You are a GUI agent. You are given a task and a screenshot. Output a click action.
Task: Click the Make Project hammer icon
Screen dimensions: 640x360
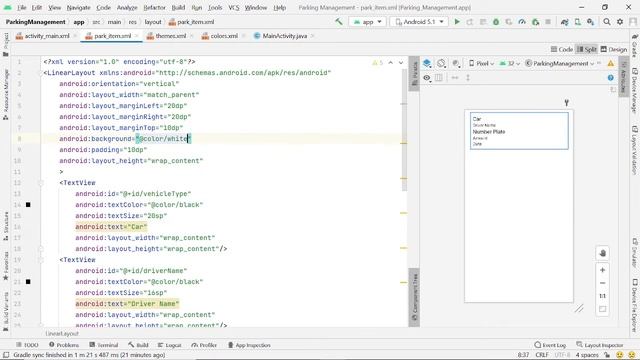tap(339, 22)
